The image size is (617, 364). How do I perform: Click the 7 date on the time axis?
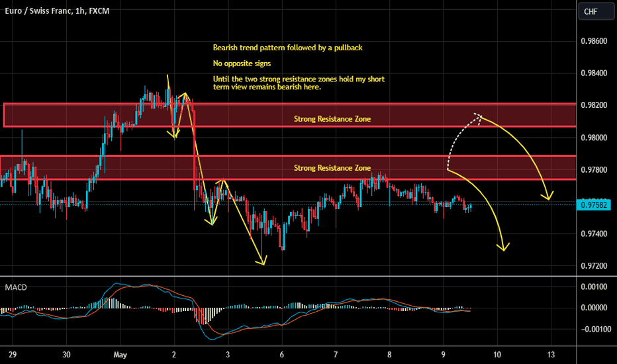pyautogui.click(x=336, y=355)
